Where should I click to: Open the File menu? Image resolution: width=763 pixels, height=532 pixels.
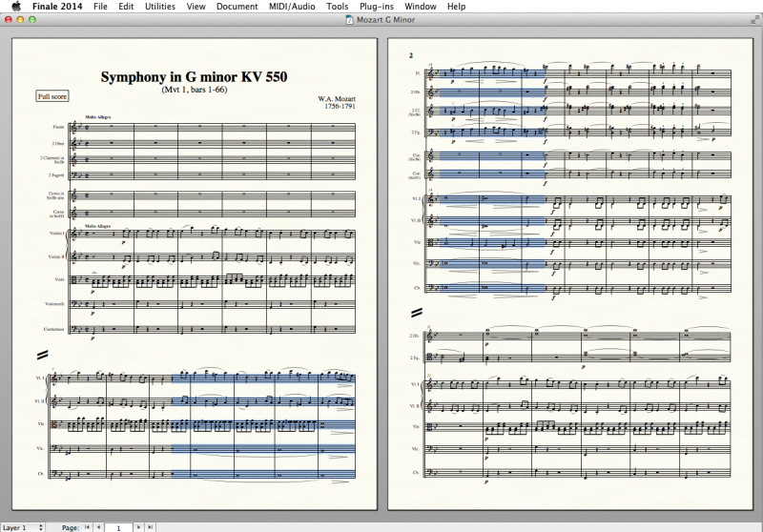point(100,7)
